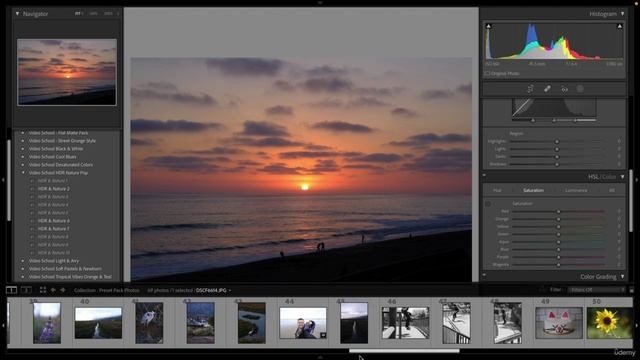The width and height of the screenshot is (640, 360).
Task: Toggle the filter lock switch icon
Action: pos(631,290)
